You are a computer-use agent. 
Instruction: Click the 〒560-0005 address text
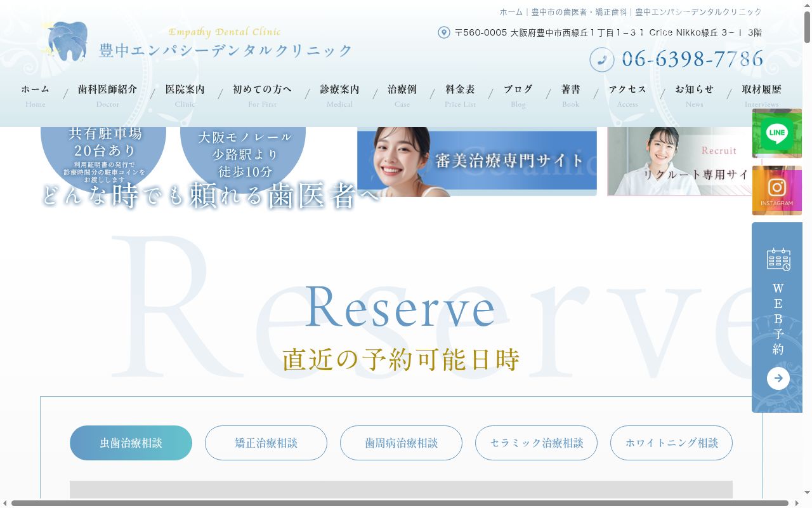608,32
